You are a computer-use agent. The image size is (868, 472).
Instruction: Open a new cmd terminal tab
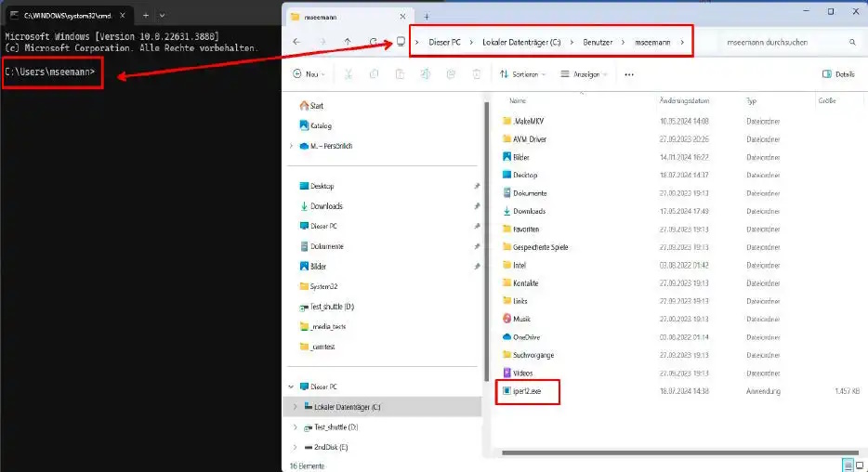[x=145, y=16]
